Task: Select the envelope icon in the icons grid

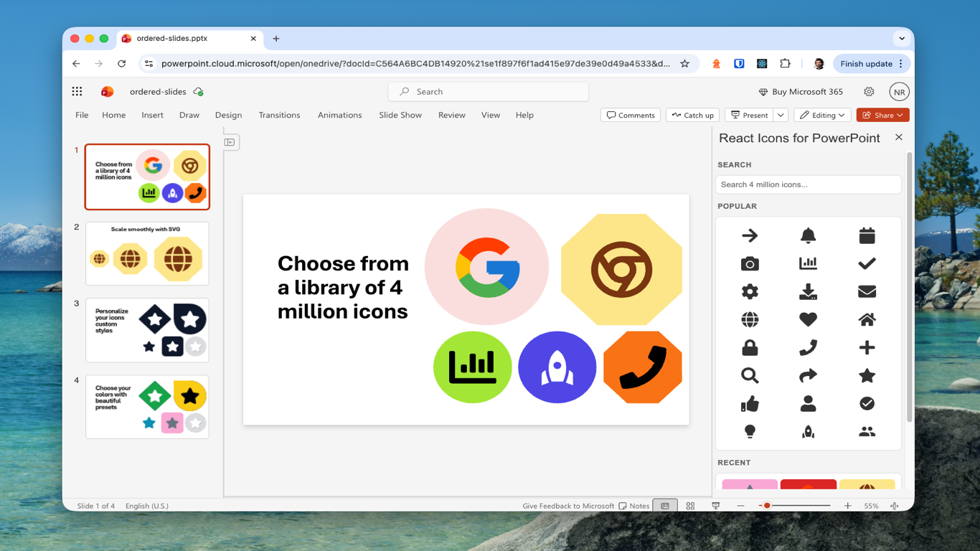Action: [x=867, y=291]
